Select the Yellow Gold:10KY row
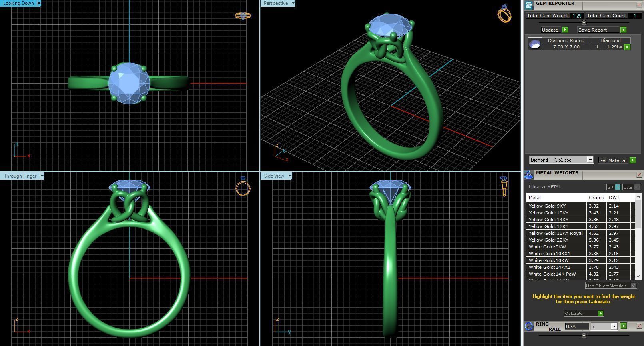Image resolution: width=644 pixels, height=346 pixels. pos(580,213)
